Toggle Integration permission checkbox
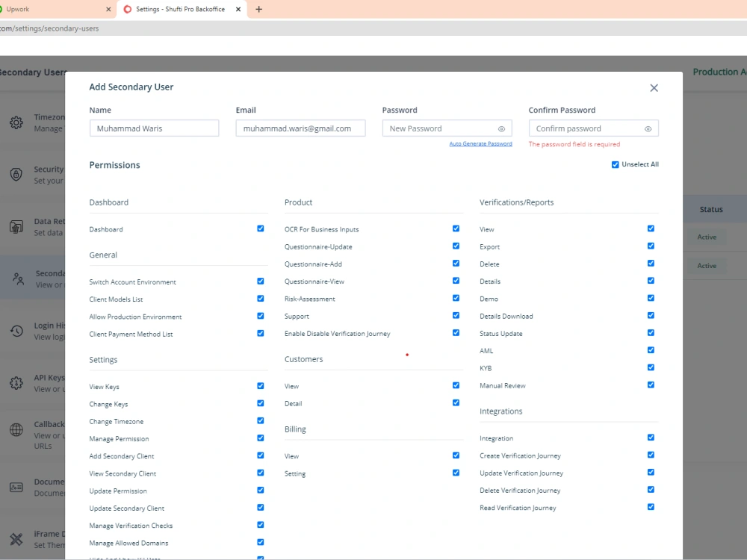This screenshot has height=560, width=747. pos(651,438)
